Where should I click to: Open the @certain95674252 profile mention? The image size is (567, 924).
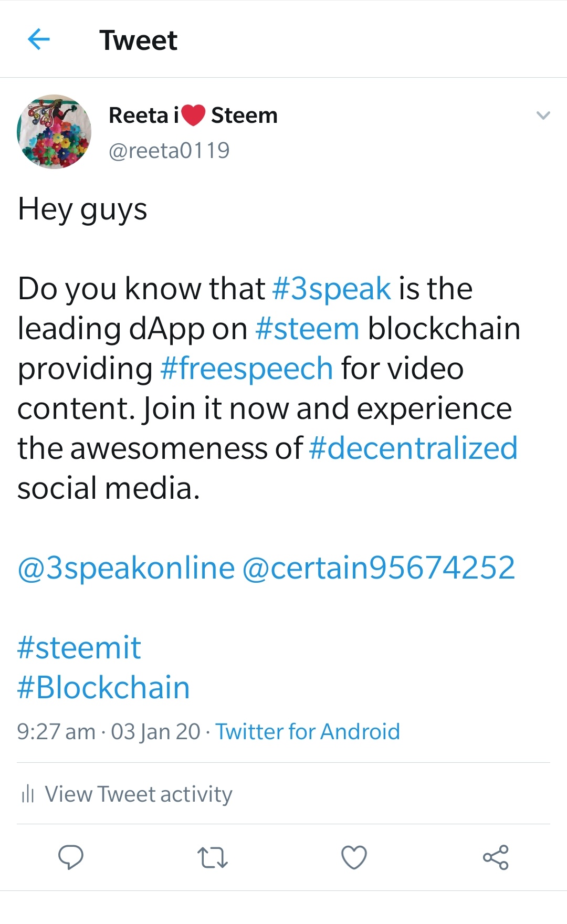click(x=379, y=568)
